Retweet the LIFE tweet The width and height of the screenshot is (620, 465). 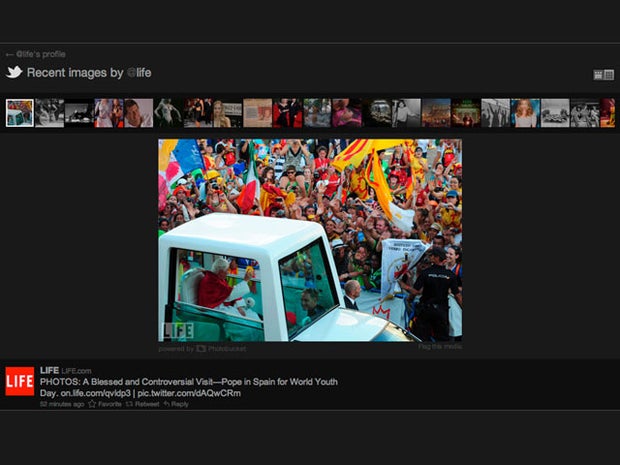(142, 404)
